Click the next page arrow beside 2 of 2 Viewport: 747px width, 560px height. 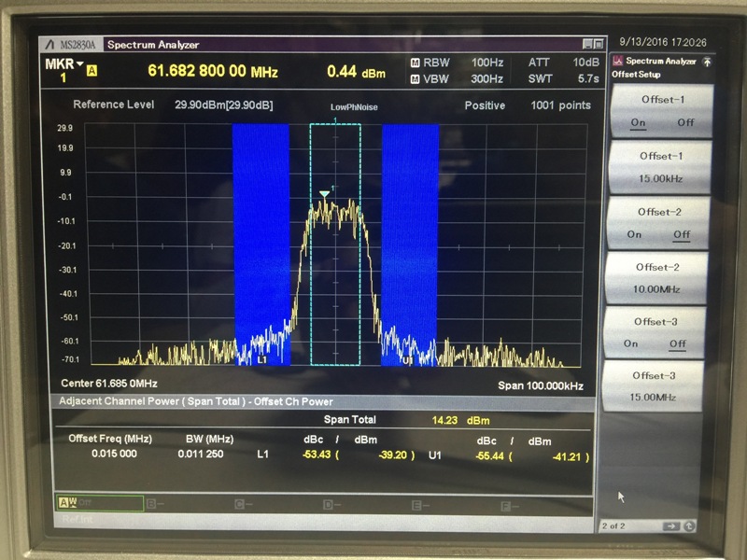click(671, 526)
